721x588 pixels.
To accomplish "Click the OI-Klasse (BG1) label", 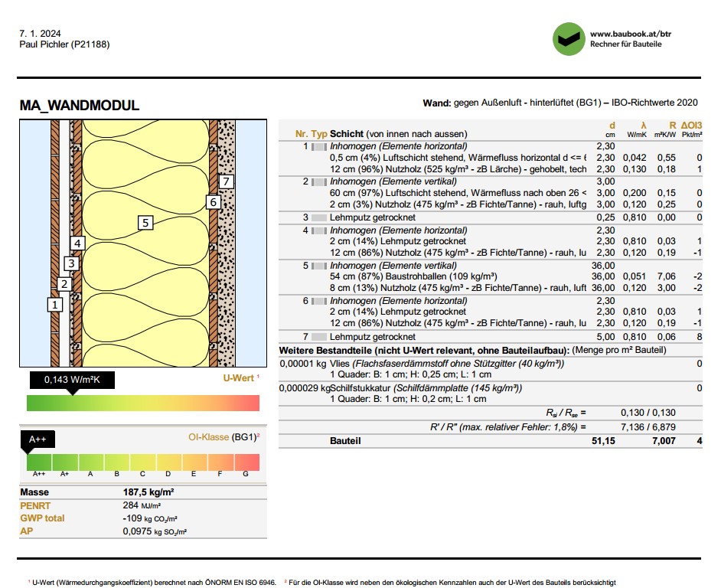I will 223,437.
